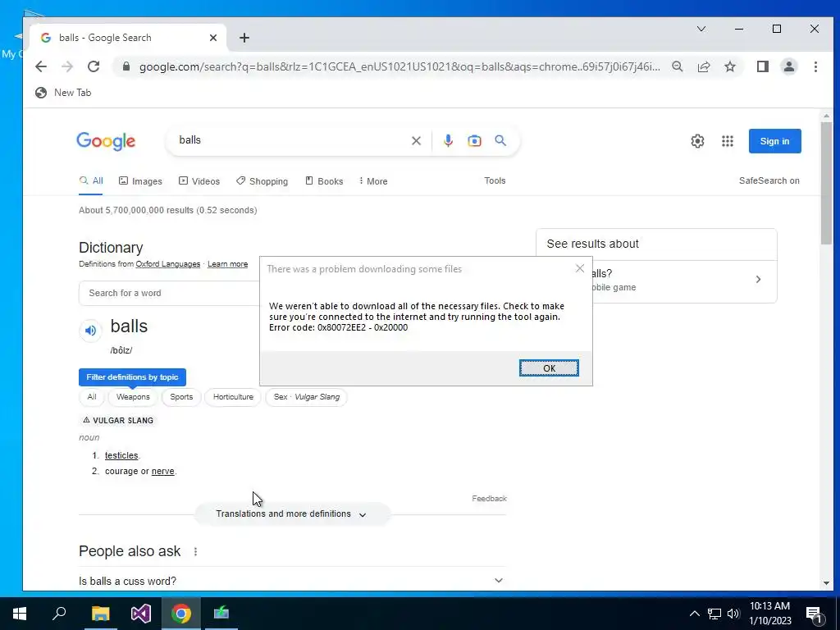Show hidden system tray icons
The width and height of the screenshot is (840, 630).
tap(694, 614)
